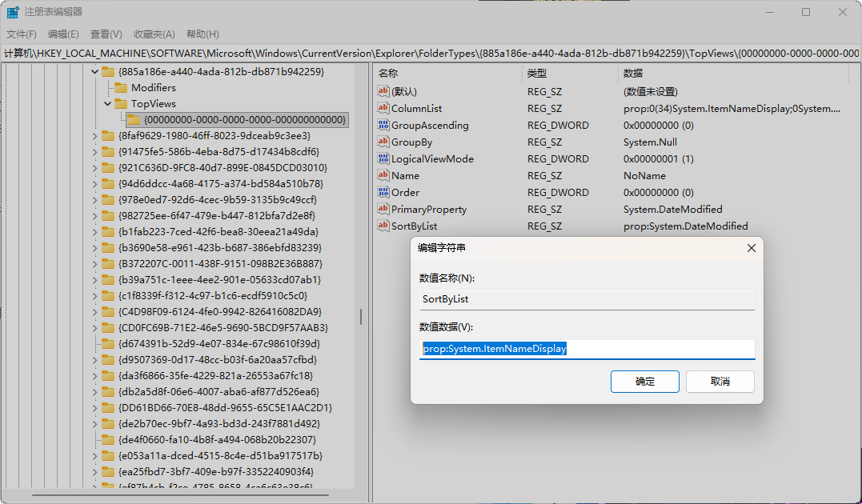
Task: Click folder icon of {885a186e-a440-4ada-812b-db871b942259} key
Action: [x=108, y=71]
